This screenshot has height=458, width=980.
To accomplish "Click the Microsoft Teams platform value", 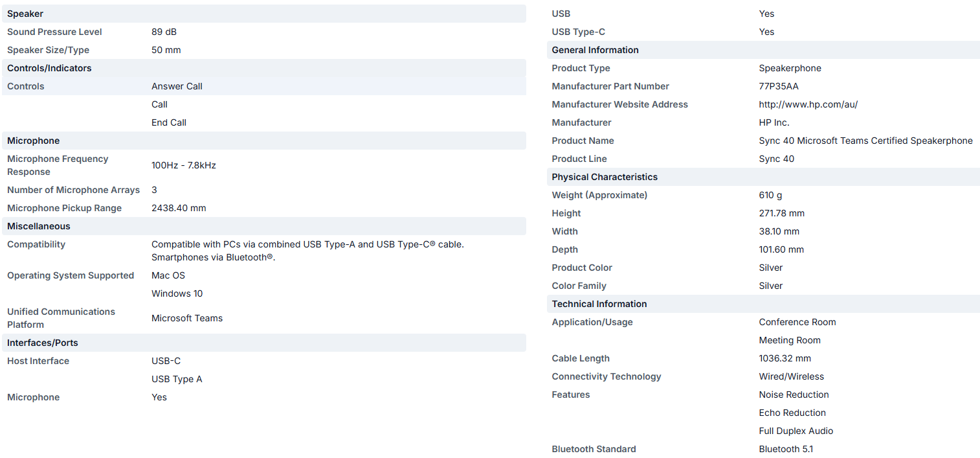I will pos(187,318).
